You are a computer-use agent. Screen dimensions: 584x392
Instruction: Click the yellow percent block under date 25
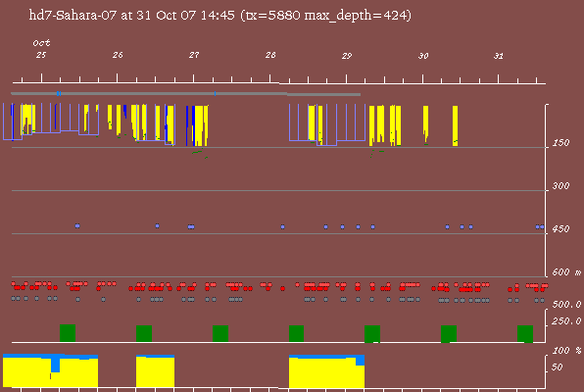coord(50,372)
